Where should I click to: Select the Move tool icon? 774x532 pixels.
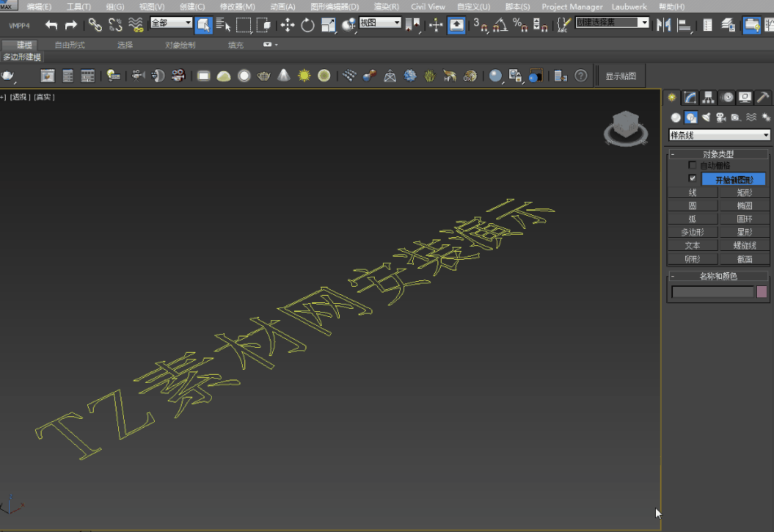[x=288, y=25]
